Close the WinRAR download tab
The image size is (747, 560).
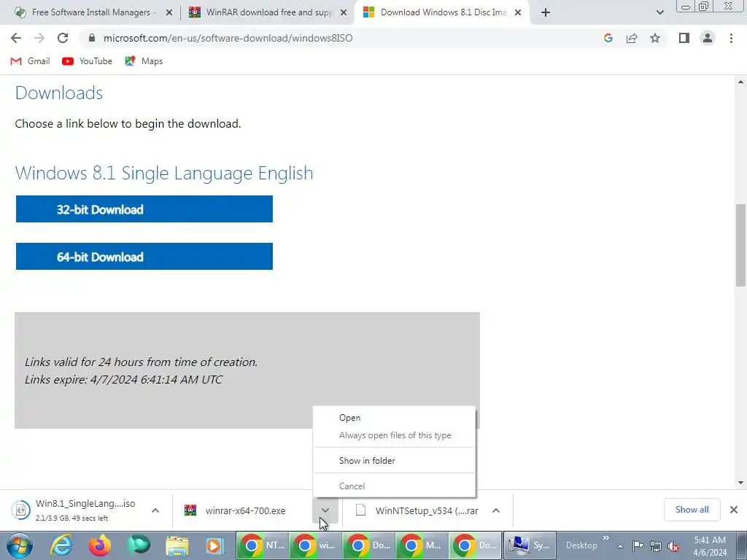point(344,12)
